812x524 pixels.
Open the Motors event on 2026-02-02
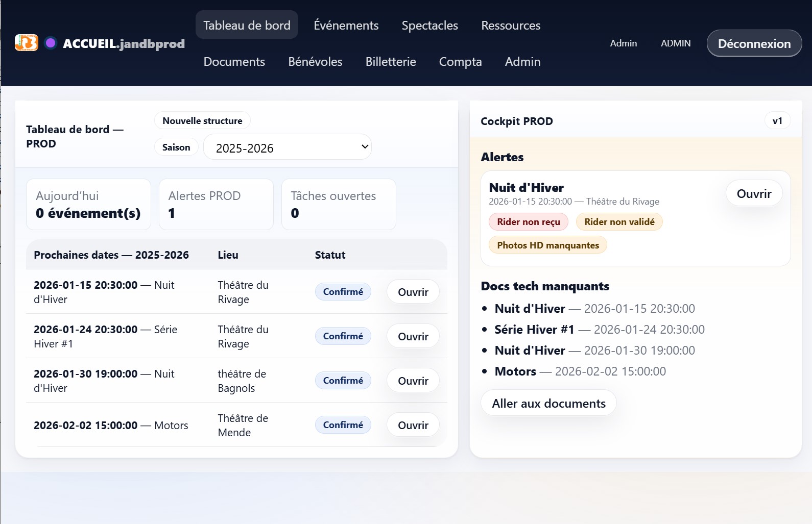(x=413, y=425)
